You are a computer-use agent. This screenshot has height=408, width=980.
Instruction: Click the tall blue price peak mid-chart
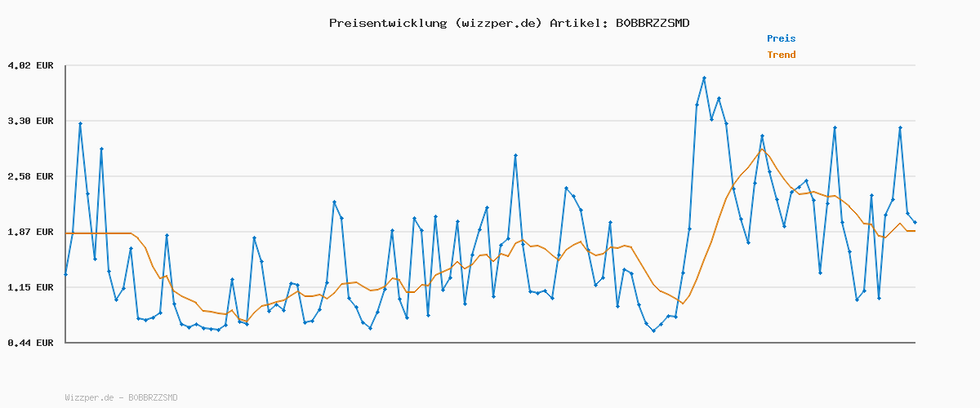[515, 155]
